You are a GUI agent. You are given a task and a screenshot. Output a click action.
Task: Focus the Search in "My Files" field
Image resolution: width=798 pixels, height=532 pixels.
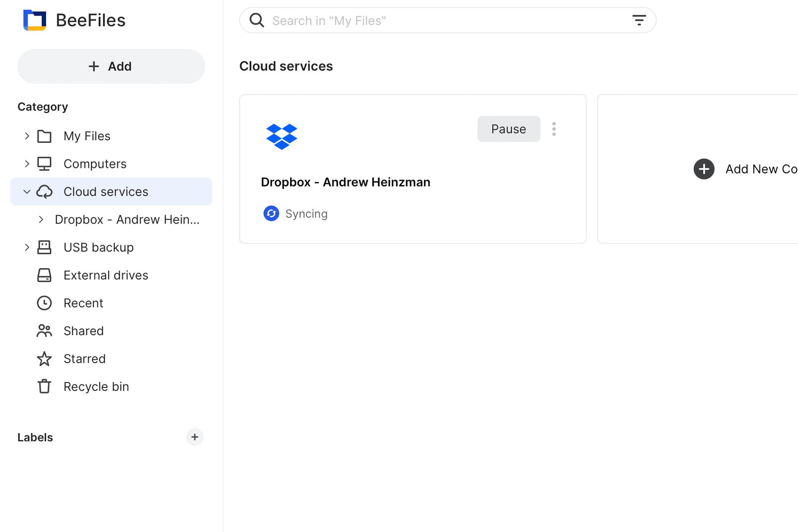click(x=448, y=20)
